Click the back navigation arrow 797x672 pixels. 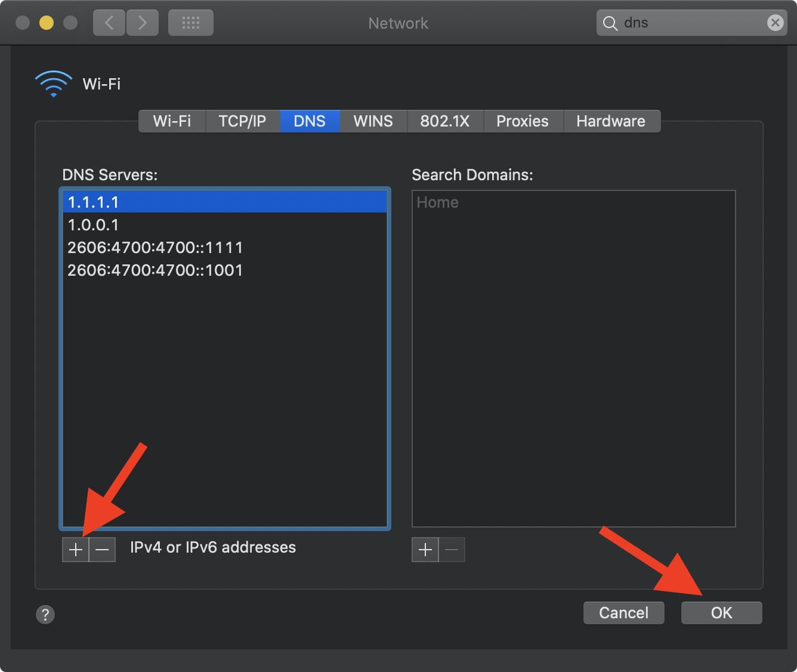coord(109,23)
